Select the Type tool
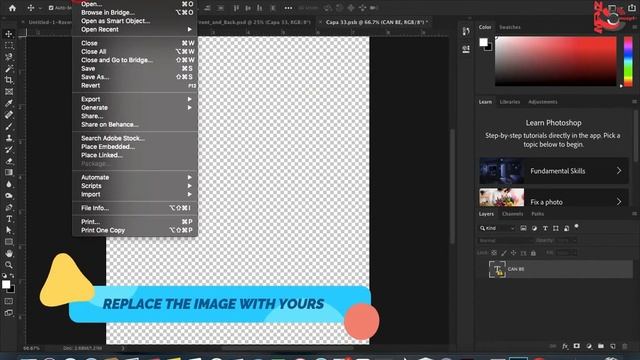 (9, 219)
